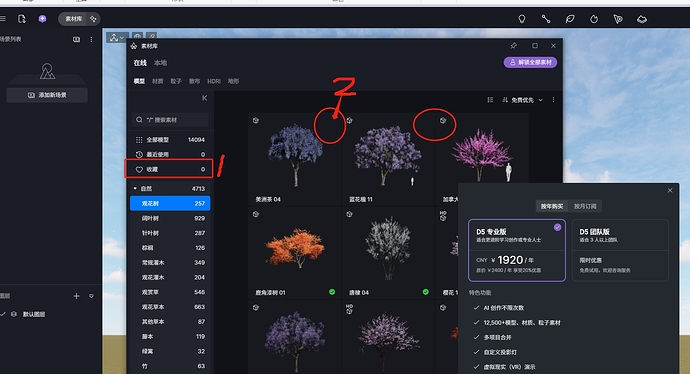Open the 免费优先 sort dropdown
This screenshot has height=374, width=690.
523,100
